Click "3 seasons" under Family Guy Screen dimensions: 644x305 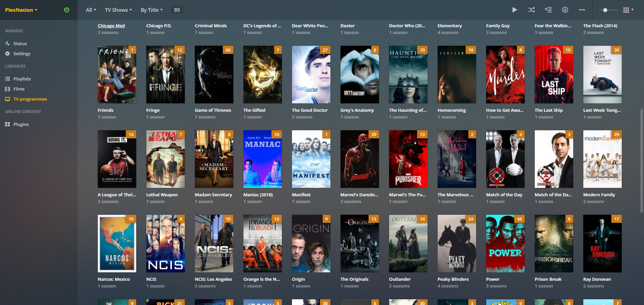496,33
